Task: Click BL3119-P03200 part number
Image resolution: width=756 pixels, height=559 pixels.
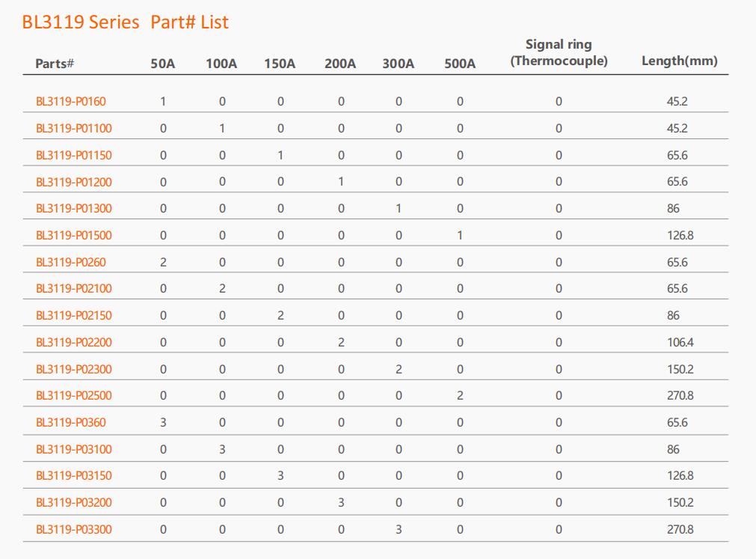Action: tap(74, 503)
